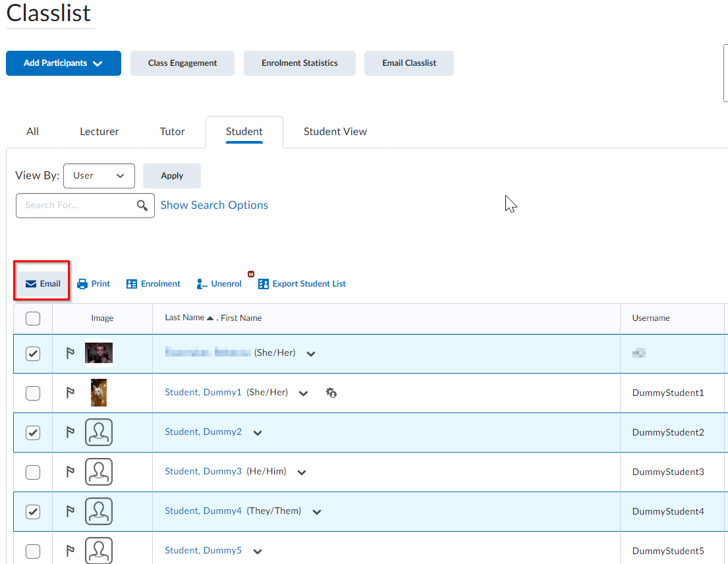Open the blurred-name student's profile photo
This screenshot has height=564, width=728.
point(99,353)
